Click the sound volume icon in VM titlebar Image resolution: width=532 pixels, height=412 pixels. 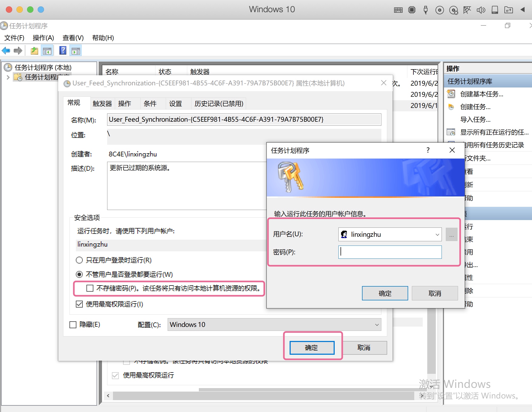coord(481,10)
